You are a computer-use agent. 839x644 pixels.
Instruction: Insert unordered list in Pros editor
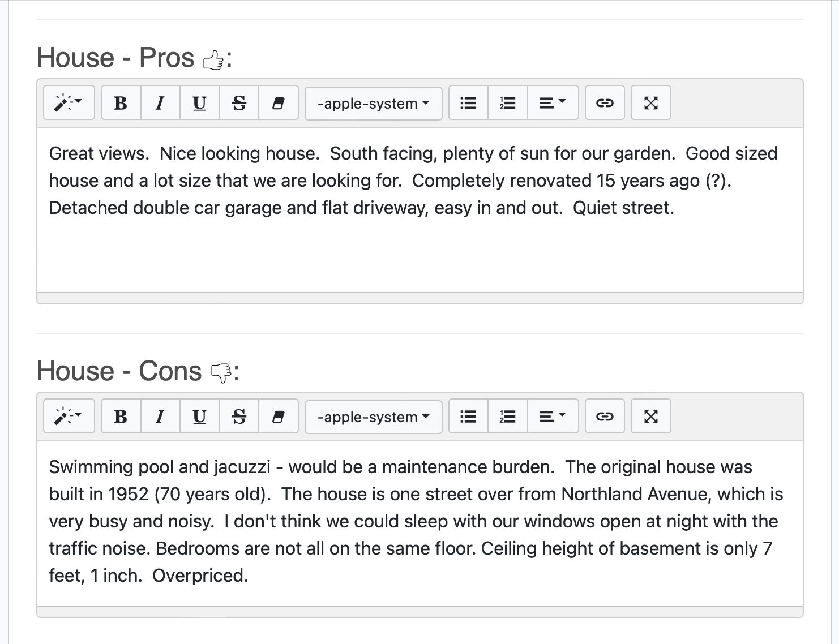click(x=468, y=103)
